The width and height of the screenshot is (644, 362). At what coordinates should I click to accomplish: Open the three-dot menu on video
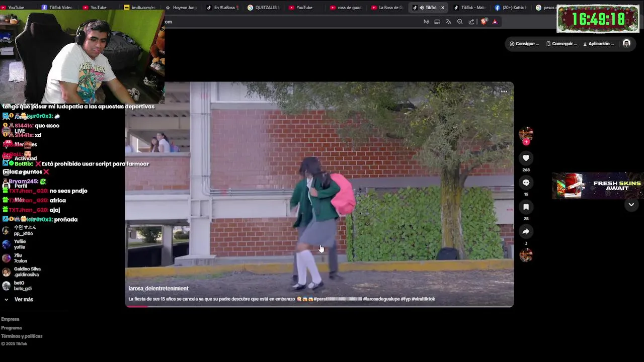tap(504, 92)
